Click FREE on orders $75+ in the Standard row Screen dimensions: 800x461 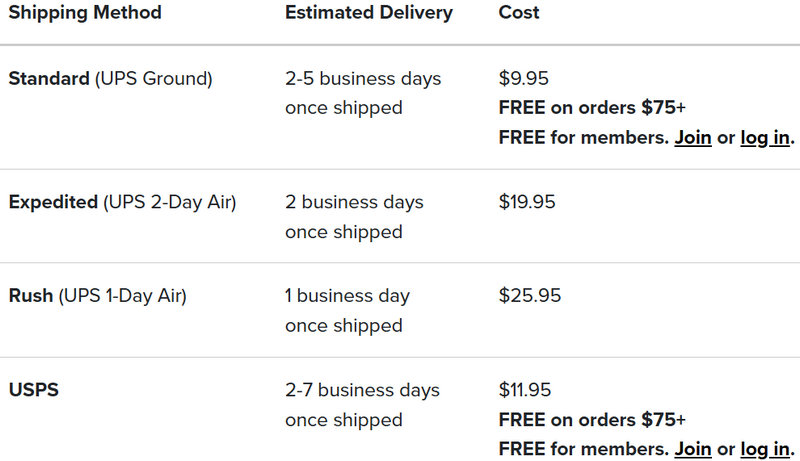(x=592, y=108)
